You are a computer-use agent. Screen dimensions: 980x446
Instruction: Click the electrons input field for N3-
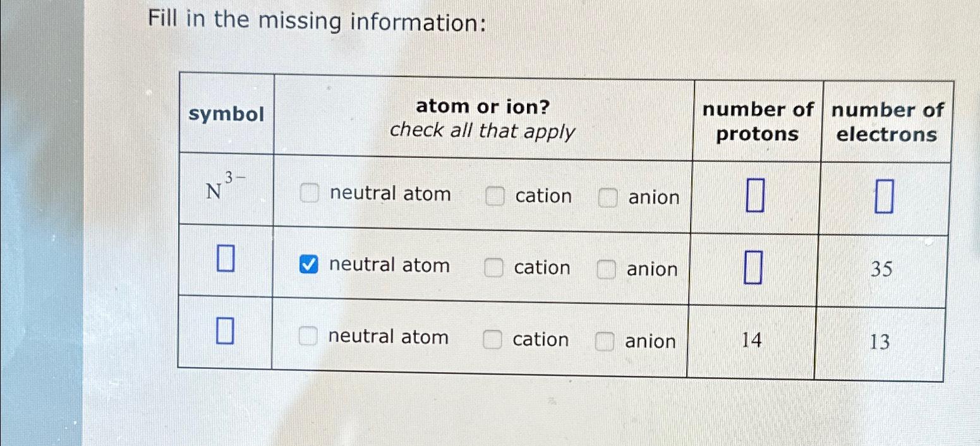coord(885,196)
